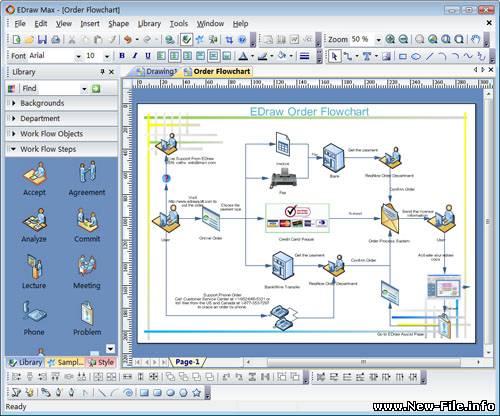Pin the Library panel
This screenshot has width=500, height=416.
click(102, 71)
